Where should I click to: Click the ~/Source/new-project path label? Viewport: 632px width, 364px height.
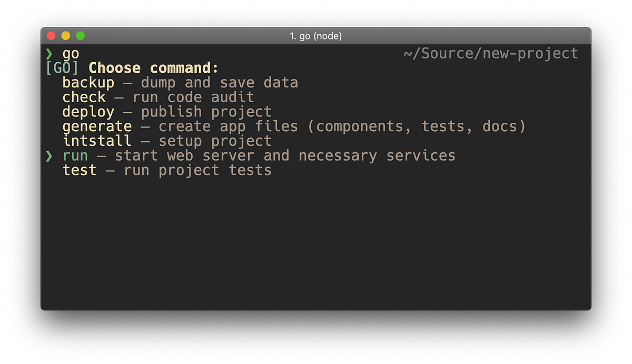point(491,53)
